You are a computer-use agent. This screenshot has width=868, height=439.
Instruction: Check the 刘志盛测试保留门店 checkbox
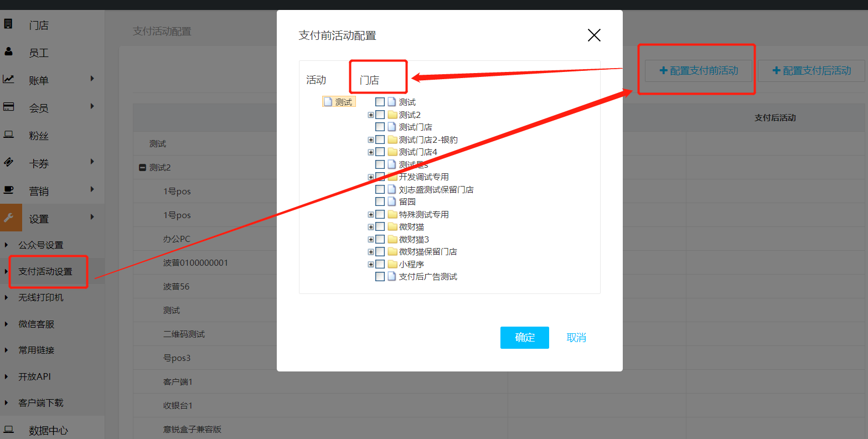[x=380, y=189]
